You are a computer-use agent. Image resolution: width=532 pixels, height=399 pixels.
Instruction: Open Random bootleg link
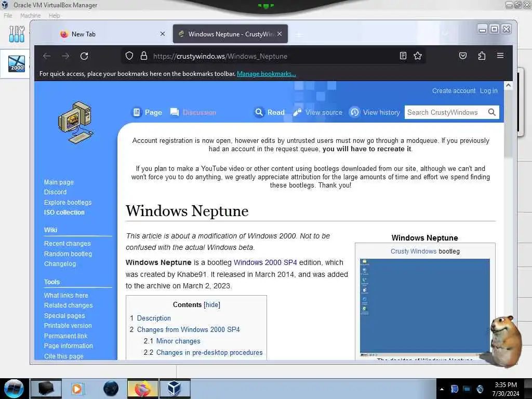click(x=68, y=254)
